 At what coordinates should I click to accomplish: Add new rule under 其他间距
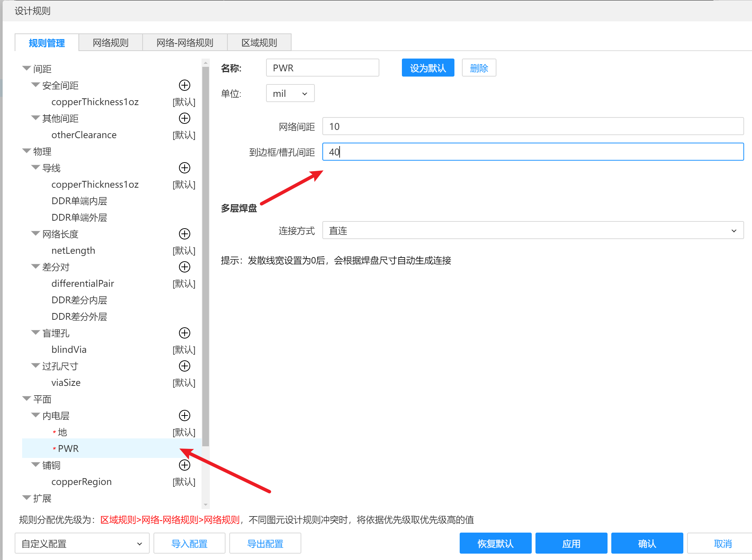(x=184, y=118)
